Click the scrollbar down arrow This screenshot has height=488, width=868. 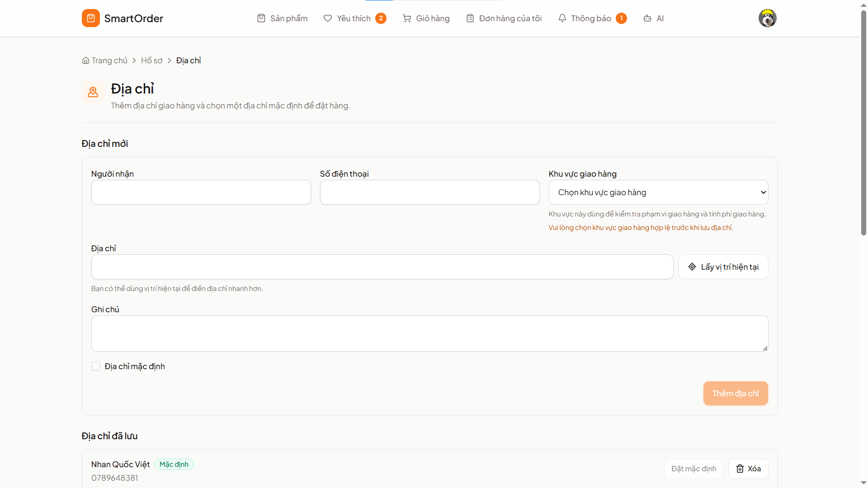click(x=863, y=483)
